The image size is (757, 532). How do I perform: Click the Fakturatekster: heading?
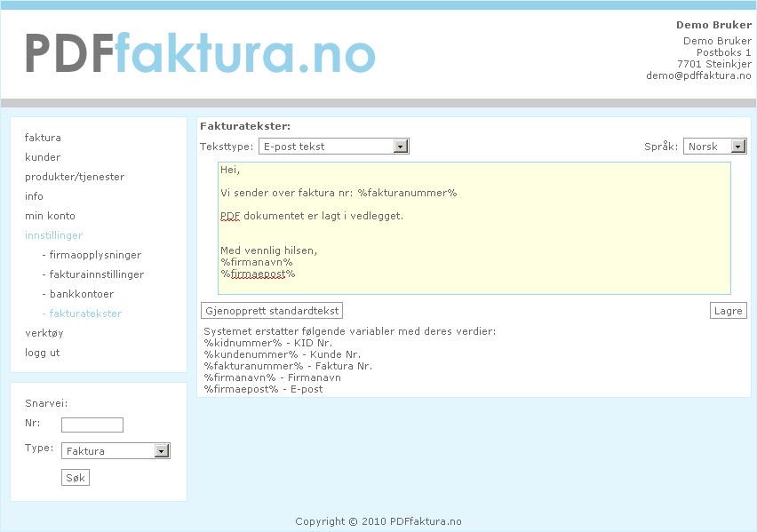245,126
